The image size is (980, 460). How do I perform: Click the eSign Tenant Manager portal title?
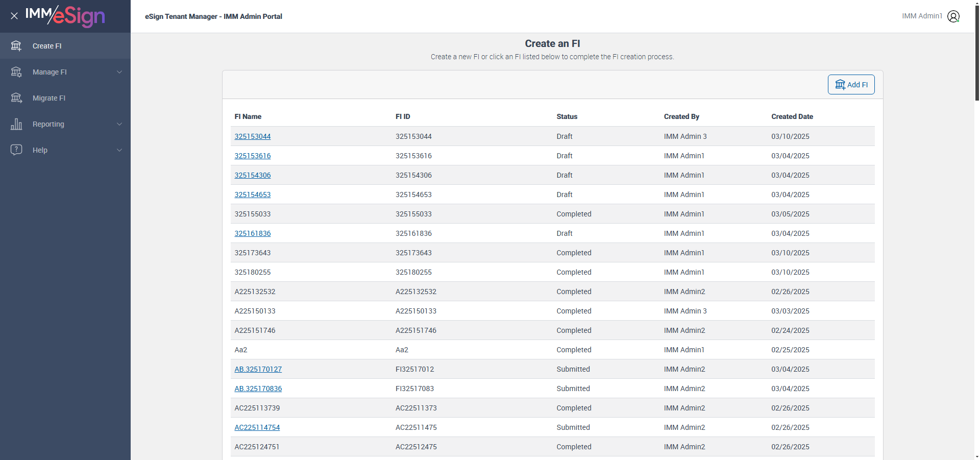coord(213,16)
